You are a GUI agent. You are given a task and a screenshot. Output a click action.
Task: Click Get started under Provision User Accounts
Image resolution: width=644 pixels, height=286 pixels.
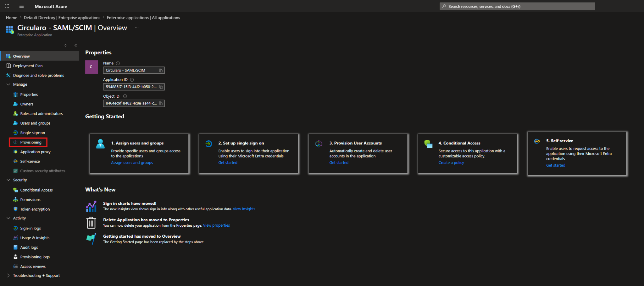(339, 163)
